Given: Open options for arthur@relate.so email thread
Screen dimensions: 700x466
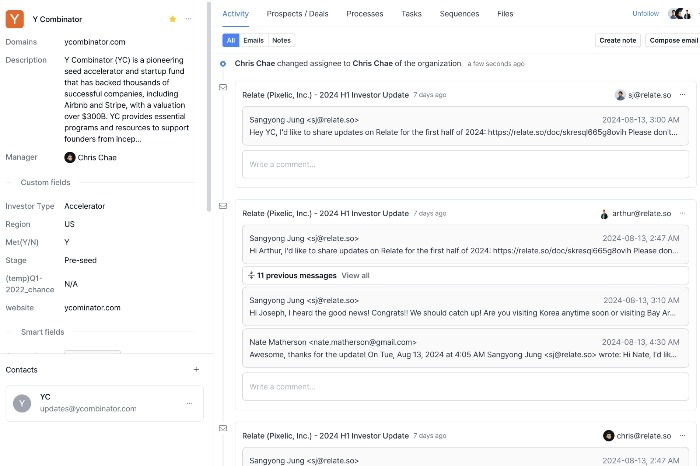Looking at the screenshot, I should [683, 214].
